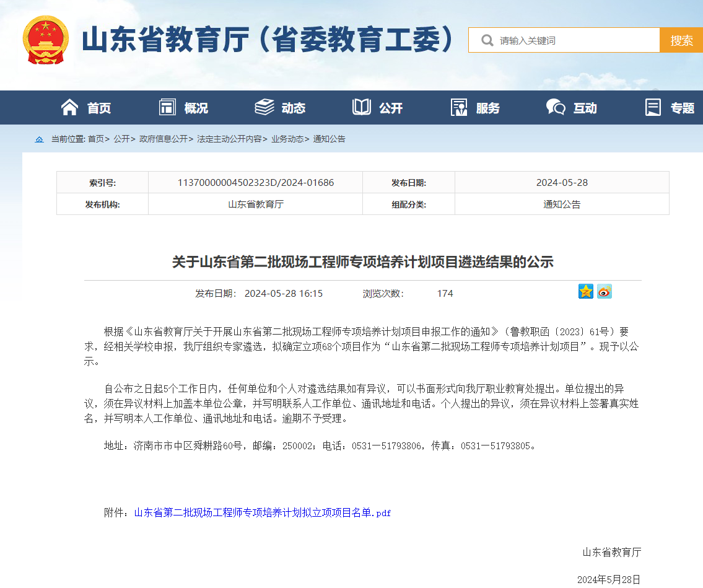The height and width of the screenshot is (588, 703).
Task: Share via the QQ Zone star icon
Action: 585,292
